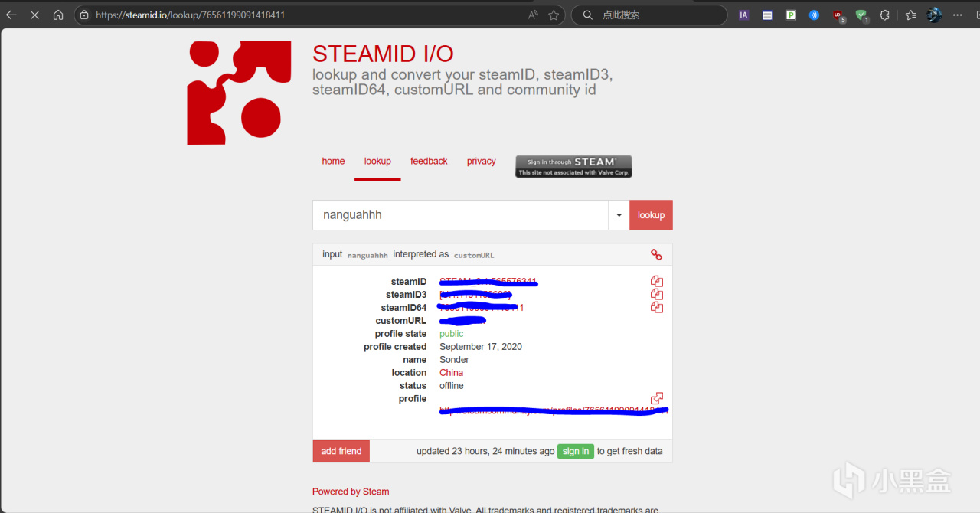The width and height of the screenshot is (980, 513).
Task: Click the address bar URL field
Action: click(306, 15)
